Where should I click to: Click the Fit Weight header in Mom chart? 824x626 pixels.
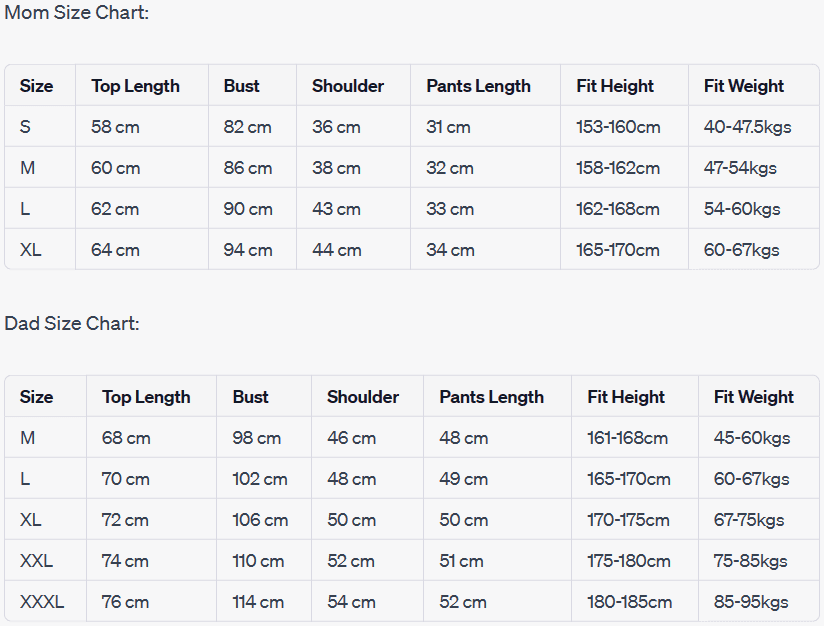pos(744,86)
